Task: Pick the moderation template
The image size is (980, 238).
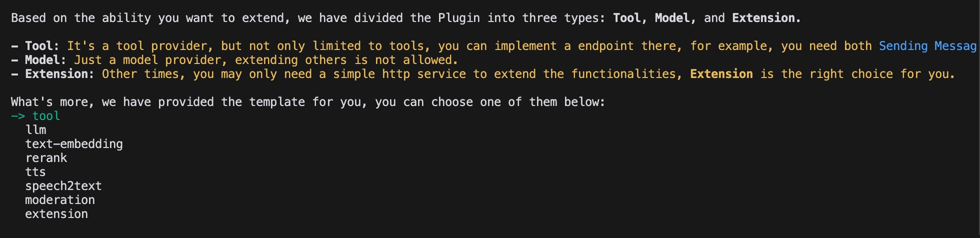Action: pos(60,200)
